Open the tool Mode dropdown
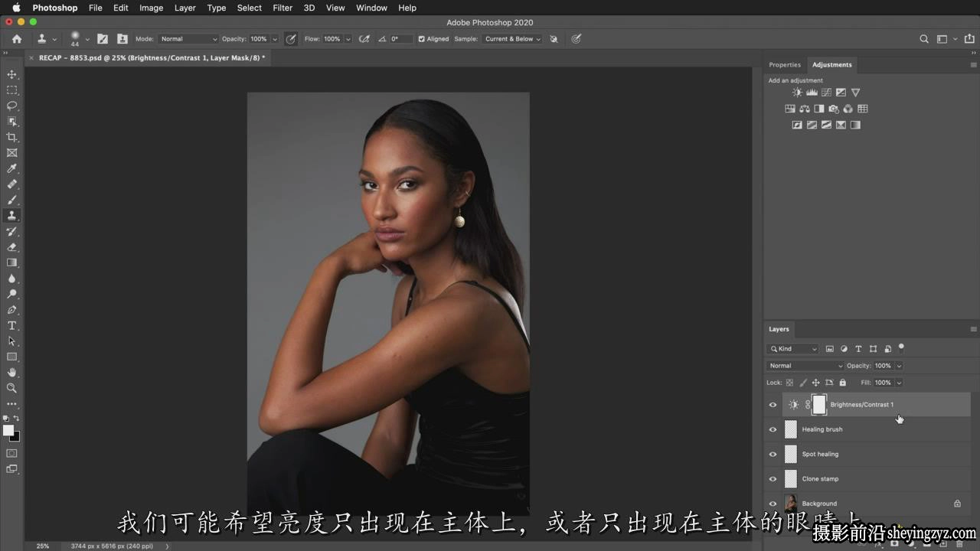 (x=188, y=39)
